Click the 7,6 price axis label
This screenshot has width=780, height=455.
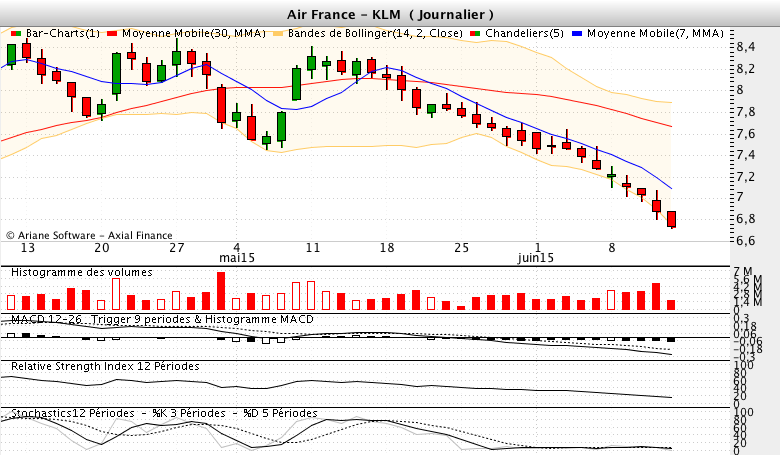(746, 133)
